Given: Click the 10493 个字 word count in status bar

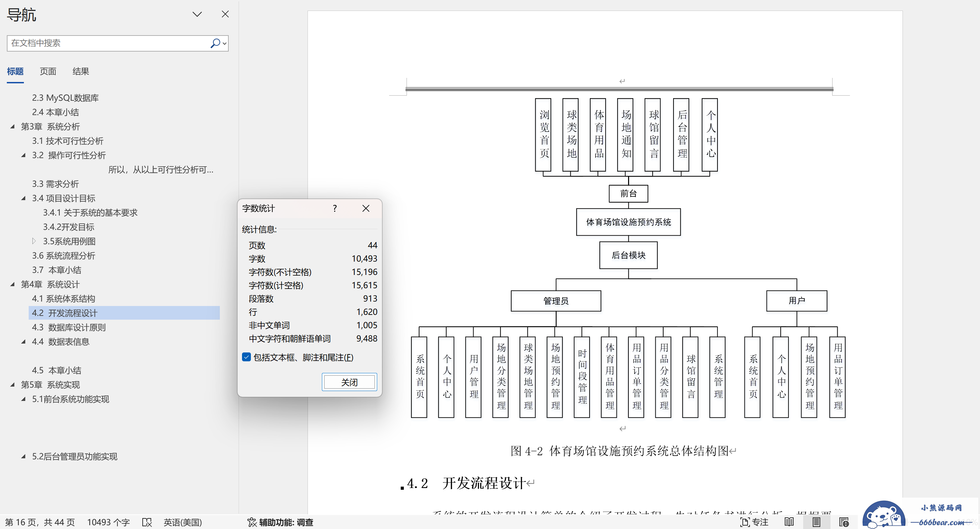Looking at the screenshot, I should 109,522.
